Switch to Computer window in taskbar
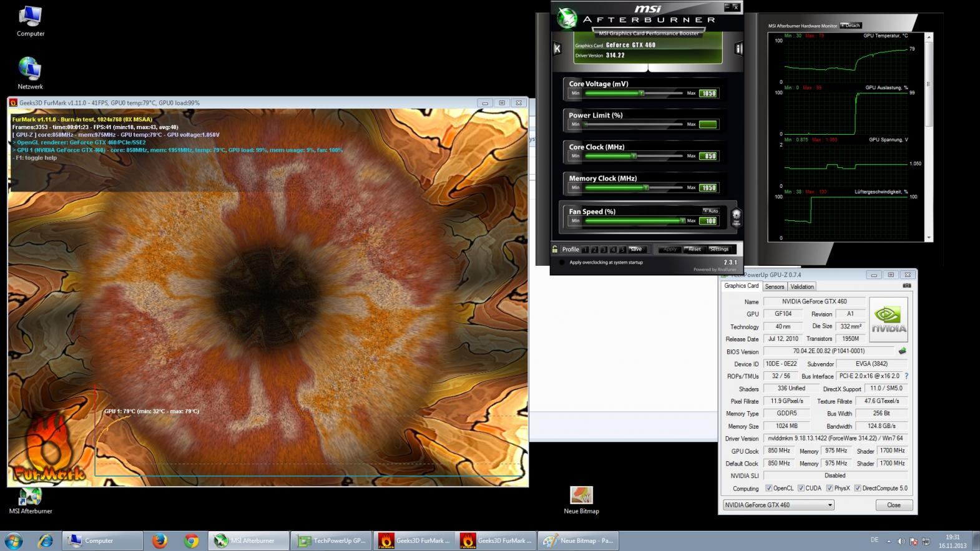This screenshot has width=980, height=551. point(102,541)
